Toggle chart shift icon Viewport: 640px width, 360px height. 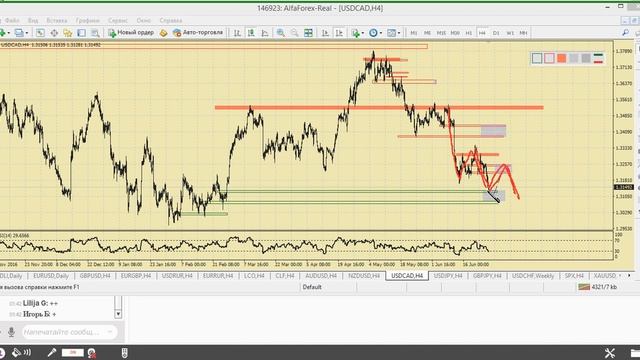pyautogui.click(x=339, y=33)
